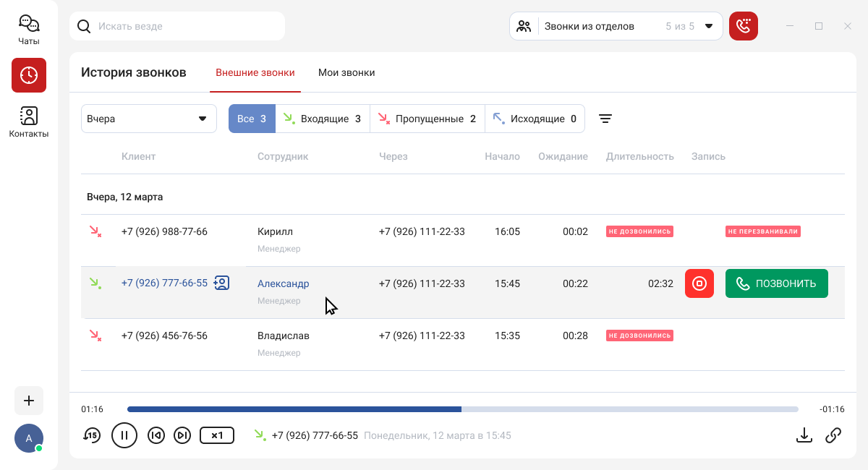Show outgoing calls (Исходящие) only
The width and height of the screenshot is (868, 470).
(535, 119)
